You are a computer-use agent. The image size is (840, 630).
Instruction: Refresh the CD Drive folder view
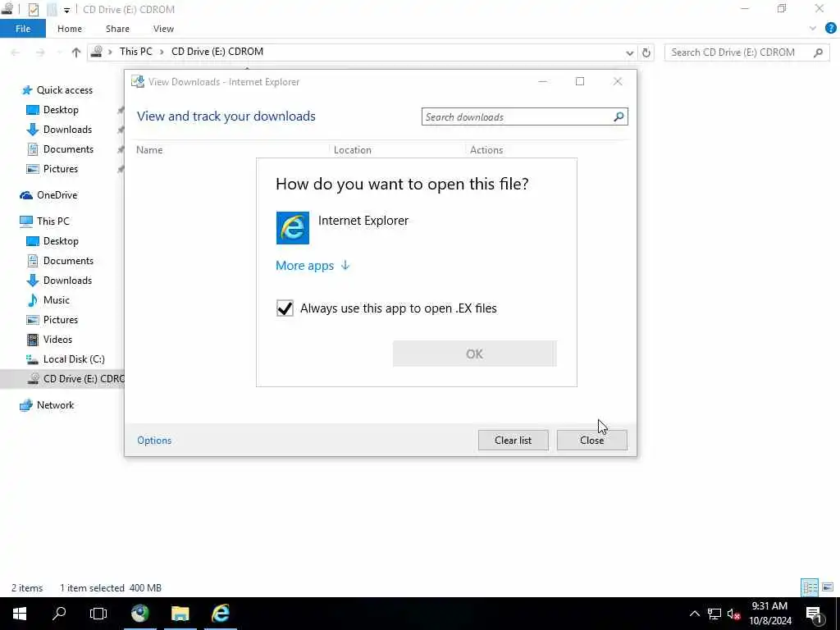click(x=646, y=52)
